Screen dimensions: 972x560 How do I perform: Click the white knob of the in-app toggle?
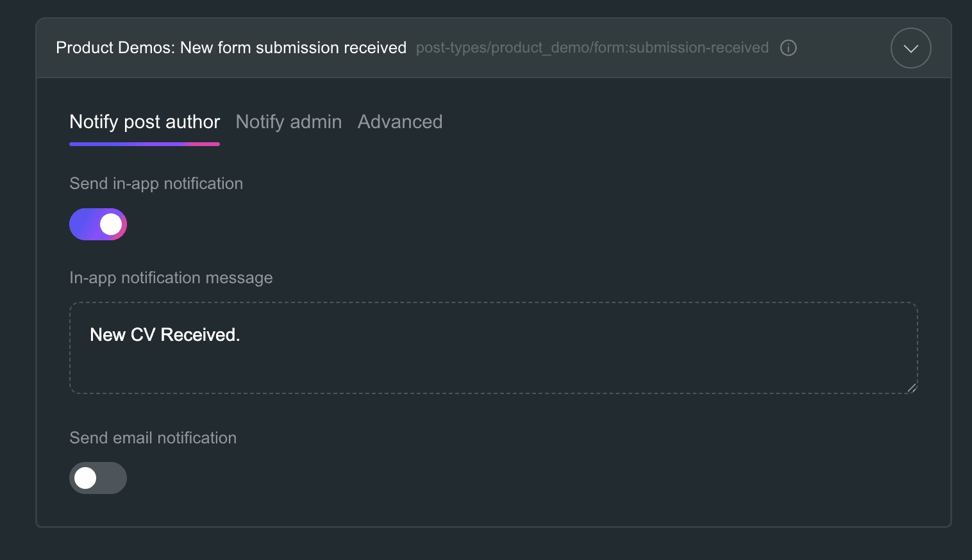tap(111, 224)
